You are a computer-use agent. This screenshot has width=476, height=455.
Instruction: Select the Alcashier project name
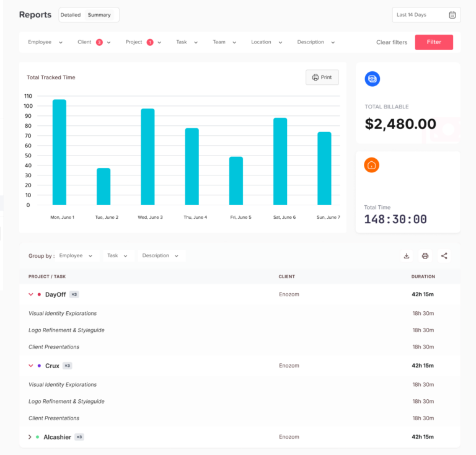57,437
